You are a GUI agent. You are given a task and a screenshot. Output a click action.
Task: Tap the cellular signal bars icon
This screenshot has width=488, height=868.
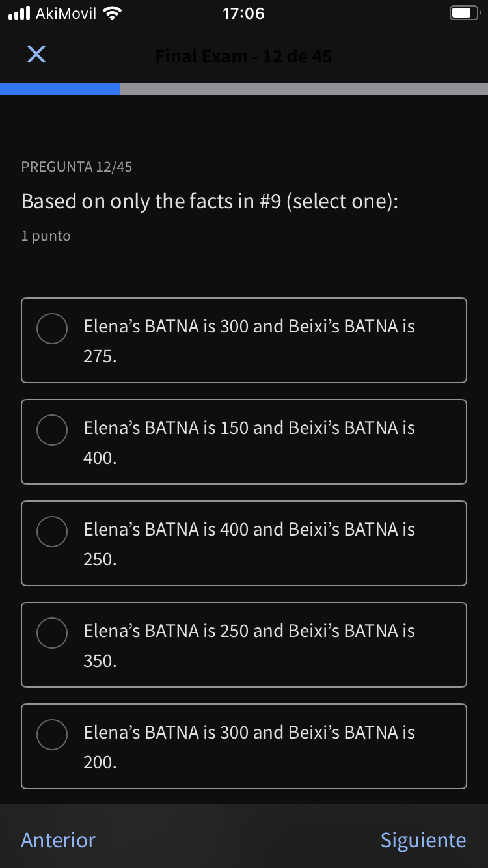(x=19, y=14)
